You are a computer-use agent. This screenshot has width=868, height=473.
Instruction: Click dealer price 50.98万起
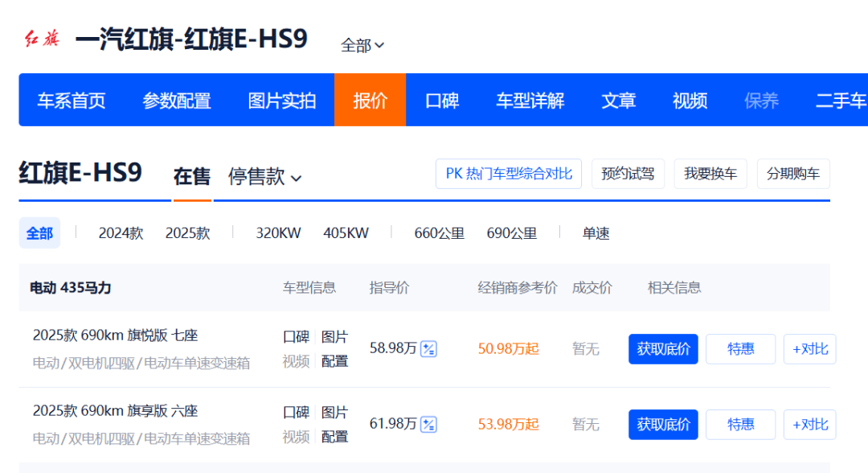508,349
